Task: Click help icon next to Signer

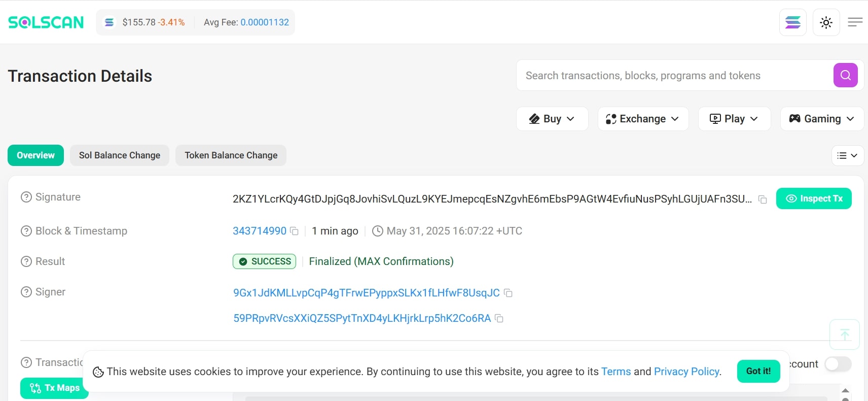Action: pos(26,292)
